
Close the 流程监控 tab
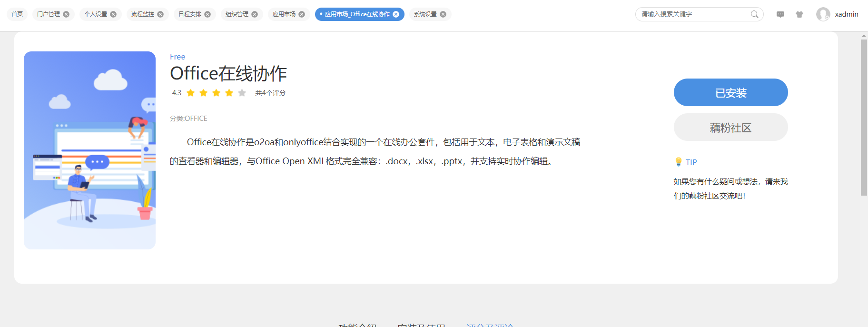click(160, 14)
